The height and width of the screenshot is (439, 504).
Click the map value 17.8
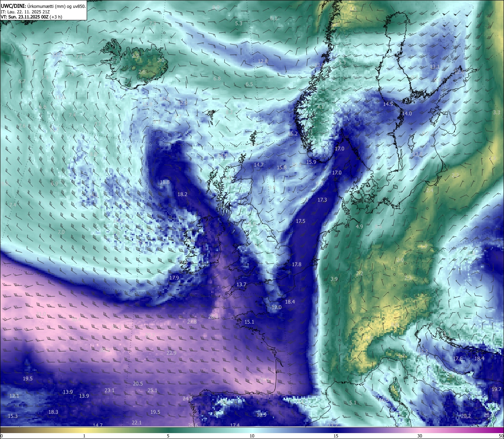(x=296, y=264)
